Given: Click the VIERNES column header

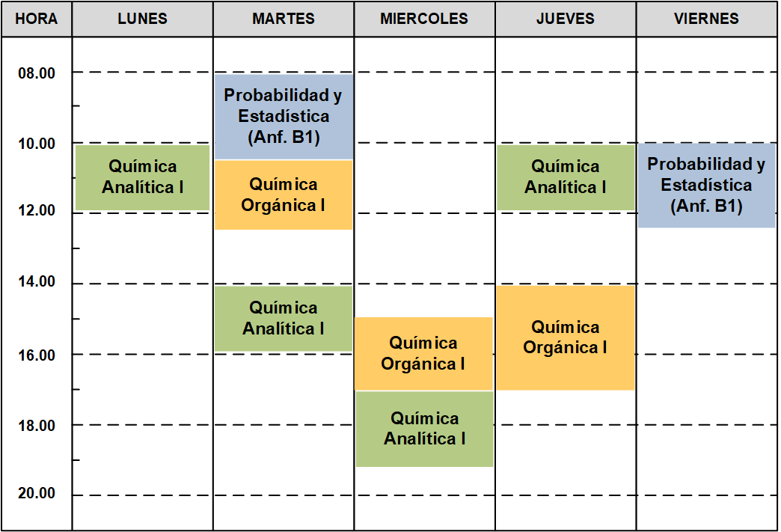Looking at the screenshot, I should (x=706, y=19).
